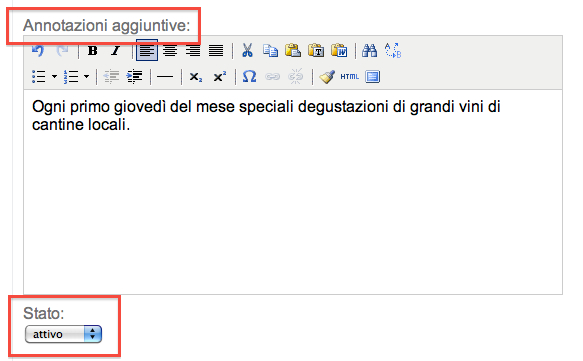Image resolution: width=583 pixels, height=361 pixels.
Task: Insert horizontal rule line
Action: coord(165,77)
